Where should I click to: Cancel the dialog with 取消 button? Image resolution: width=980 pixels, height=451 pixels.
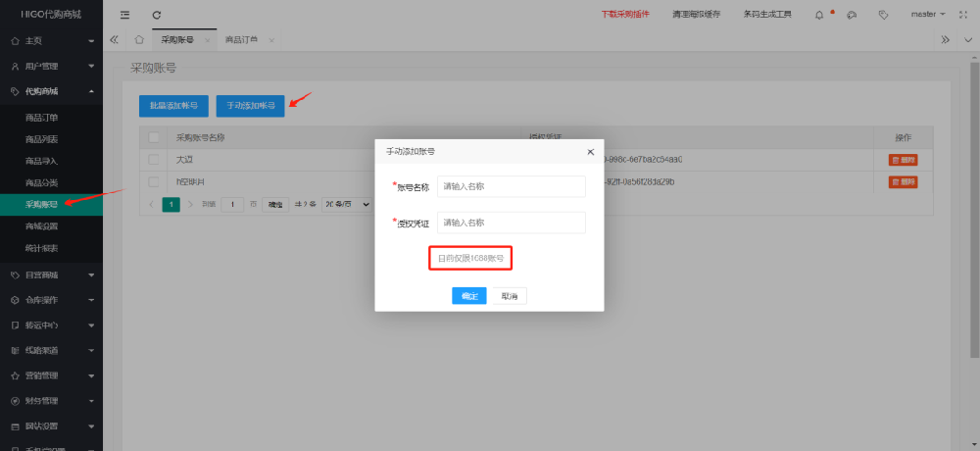pos(510,296)
